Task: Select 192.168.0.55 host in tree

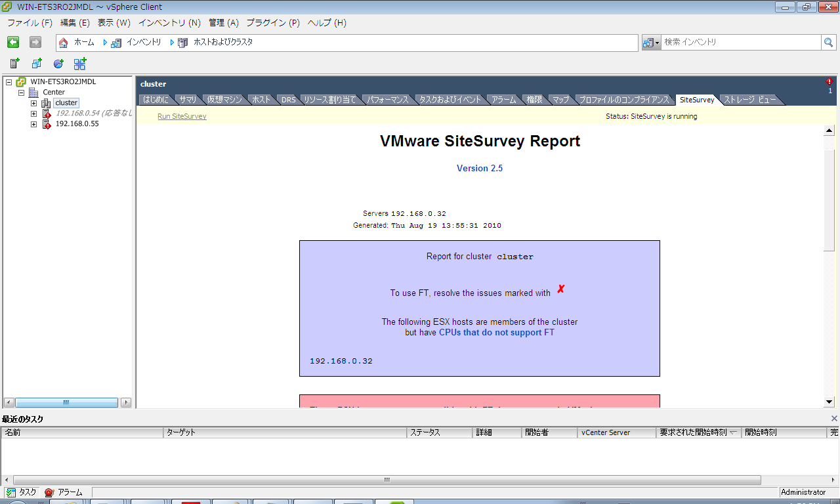Action: click(77, 124)
